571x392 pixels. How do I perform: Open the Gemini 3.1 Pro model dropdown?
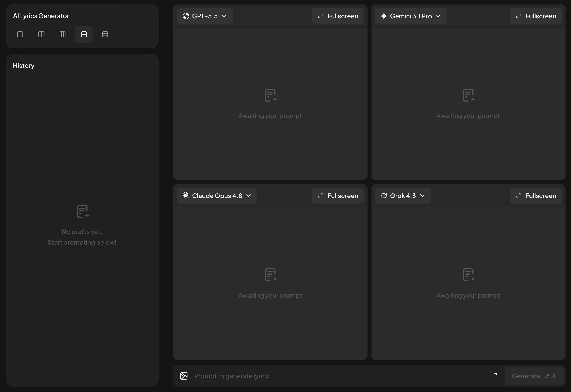pyautogui.click(x=411, y=16)
